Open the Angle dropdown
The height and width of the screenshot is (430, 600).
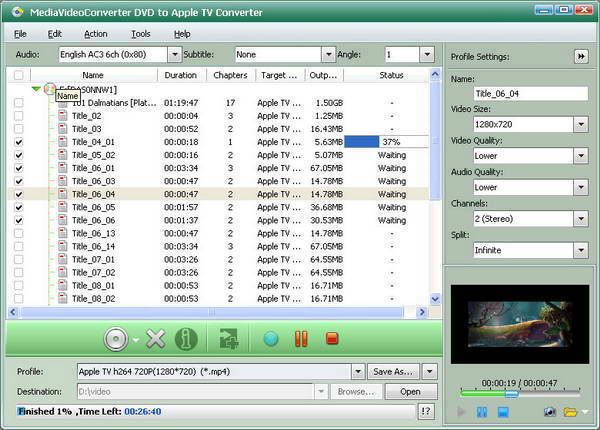(x=427, y=54)
